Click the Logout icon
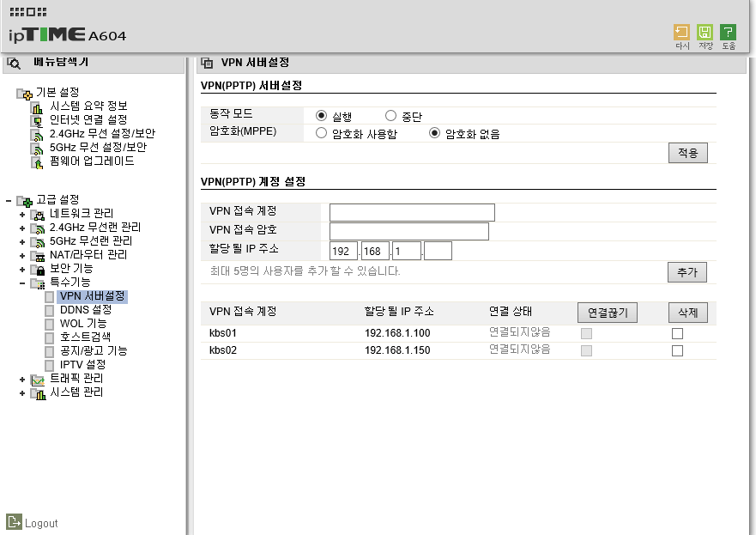This screenshot has width=756, height=535. (x=14, y=521)
